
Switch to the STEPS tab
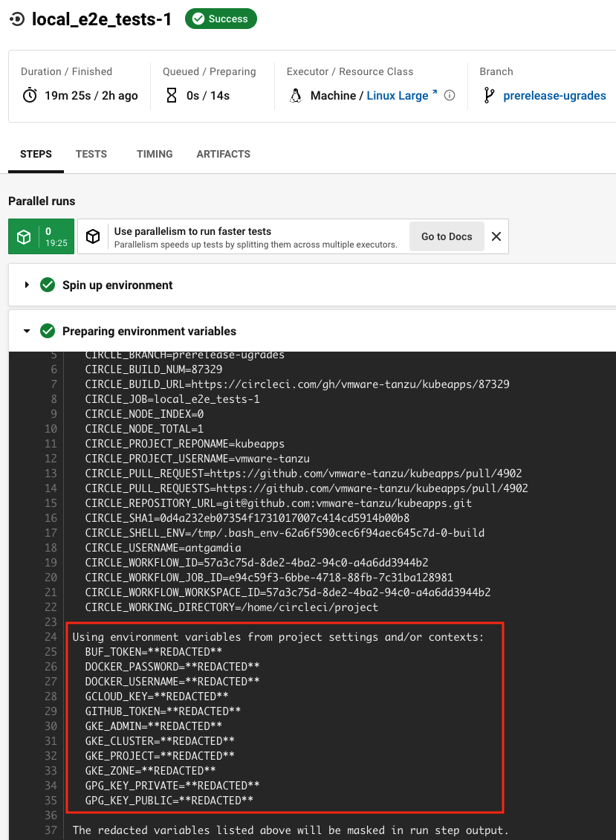click(x=36, y=155)
